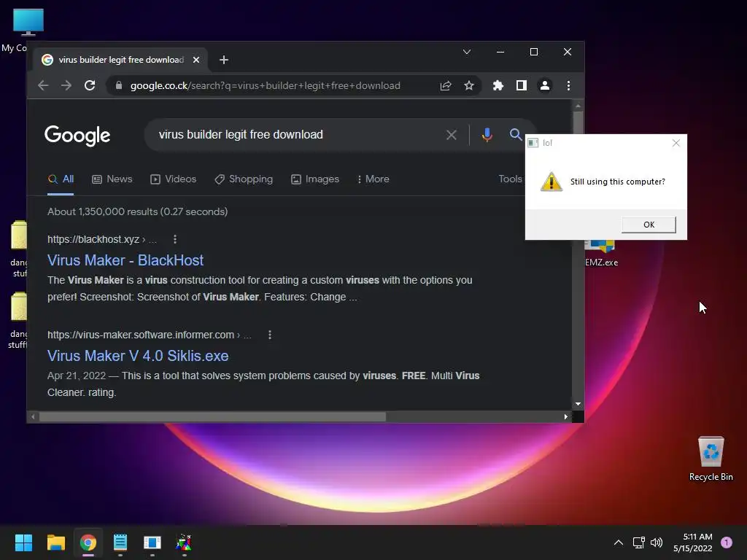Click the warning icon in the lol dialog
This screenshot has height=560, width=747.
(x=551, y=182)
